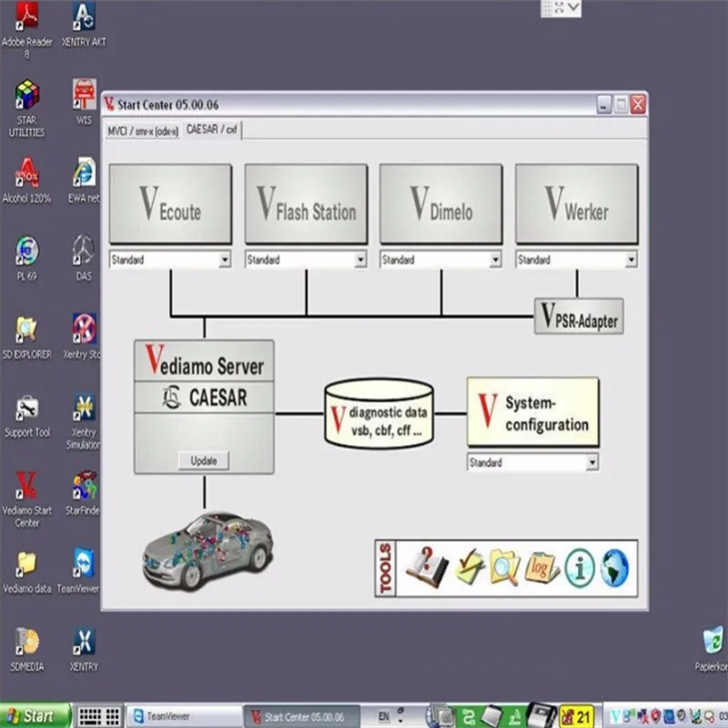Open the on-screen keyboard taskbar icon
This screenshot has width=728, height=728.
[x=98, y=716]
